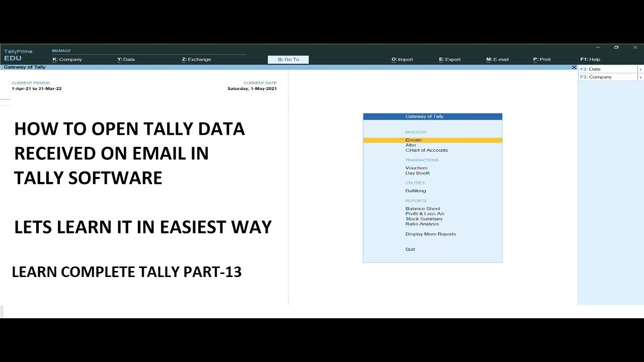Open the Z: Exchange menu

[197, 59]
